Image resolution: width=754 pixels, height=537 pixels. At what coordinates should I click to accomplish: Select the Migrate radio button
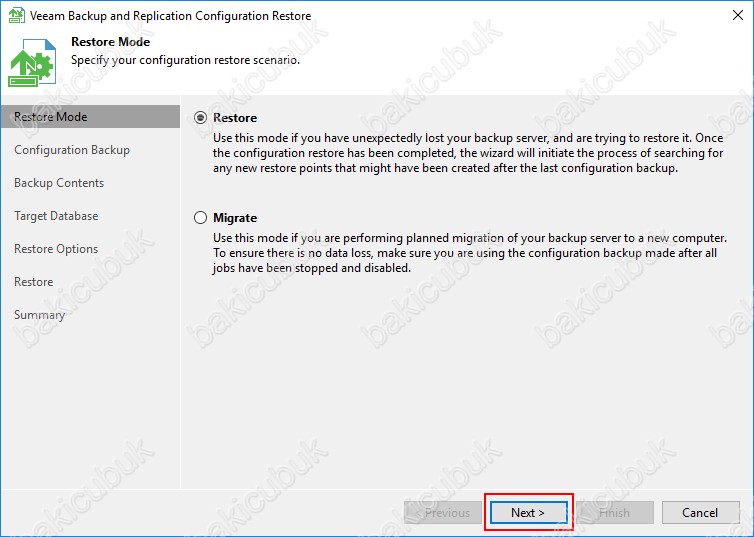tap(201, 218)
